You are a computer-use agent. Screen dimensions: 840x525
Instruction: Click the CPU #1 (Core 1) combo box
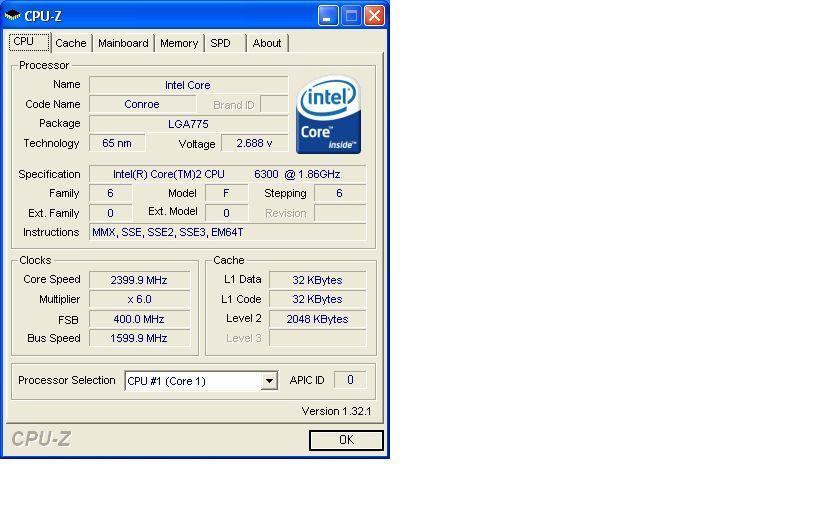pyautogui.click(x=201, y=381)
